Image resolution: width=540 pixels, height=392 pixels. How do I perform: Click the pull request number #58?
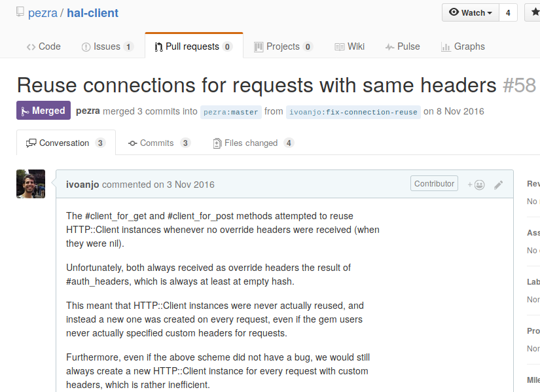519,85
